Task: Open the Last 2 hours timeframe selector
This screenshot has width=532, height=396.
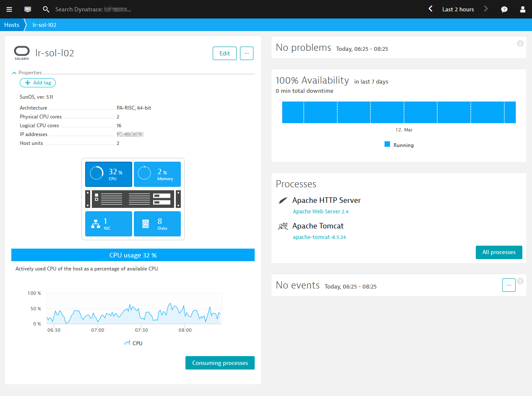Action: coord(458,9)
